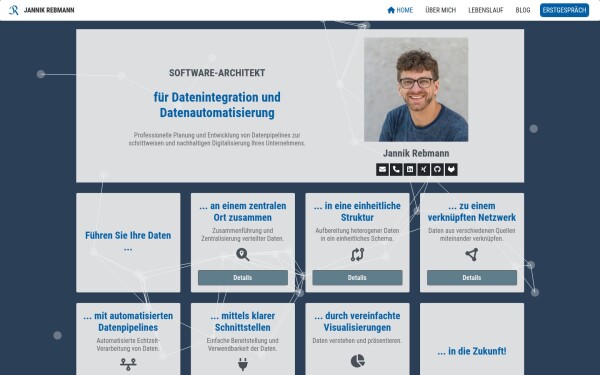This screenshot has height=375, width=600.
Task: Click the Jannik Rebmann site title
Action: pos(49,10)
